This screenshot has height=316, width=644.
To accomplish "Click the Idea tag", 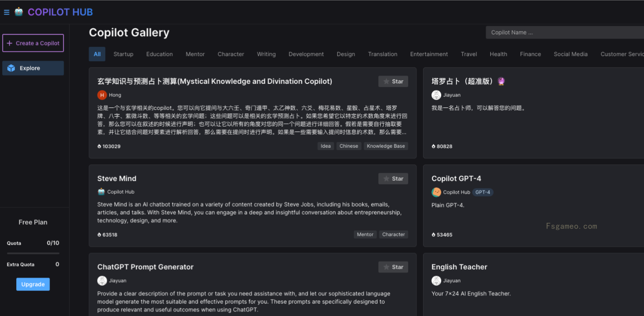I will (326, 146).
